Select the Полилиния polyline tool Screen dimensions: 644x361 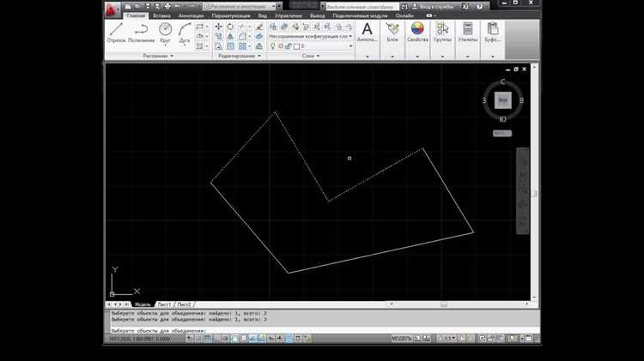coord(142,33)
